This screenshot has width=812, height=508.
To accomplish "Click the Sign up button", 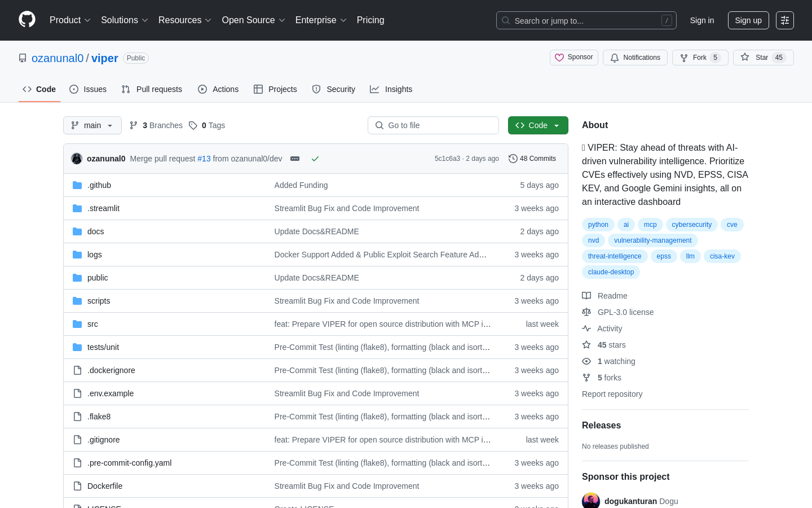I will point(748,20).
